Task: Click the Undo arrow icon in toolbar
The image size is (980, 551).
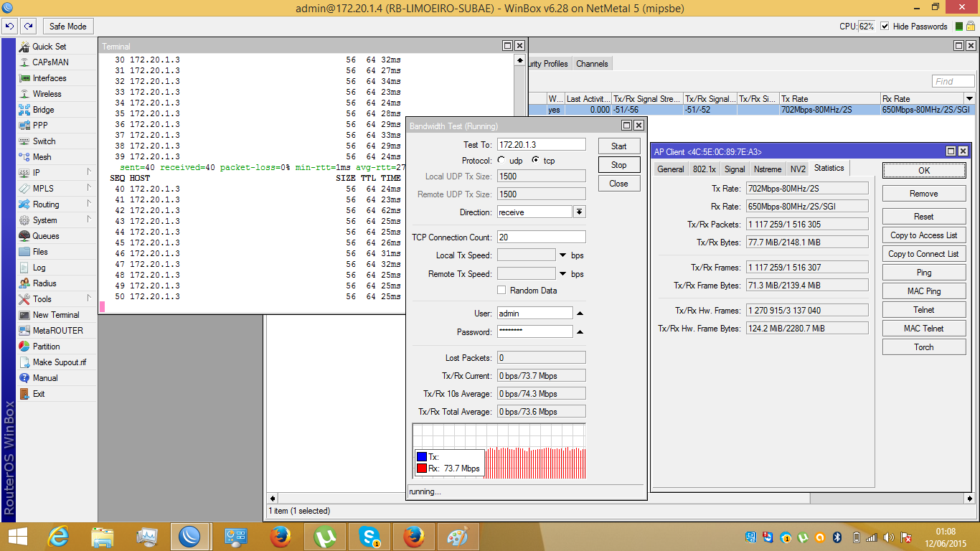Action: click(9, 27)
